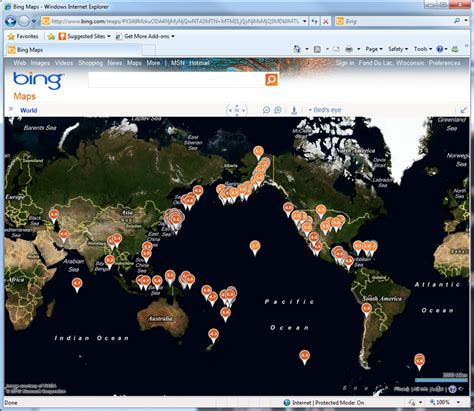Image resolution: width=474 pixels, height=411 pixels.
Task: Click the orange Maps heading link
Action: (x=24, y=96)
